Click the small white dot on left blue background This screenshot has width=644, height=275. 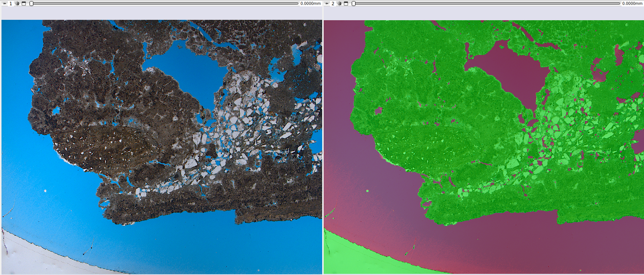pos(46,191)
